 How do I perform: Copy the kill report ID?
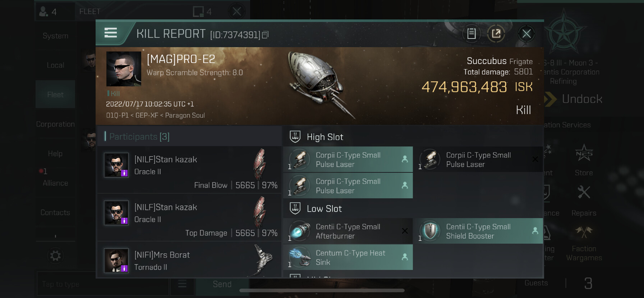(x=265, y=35)
